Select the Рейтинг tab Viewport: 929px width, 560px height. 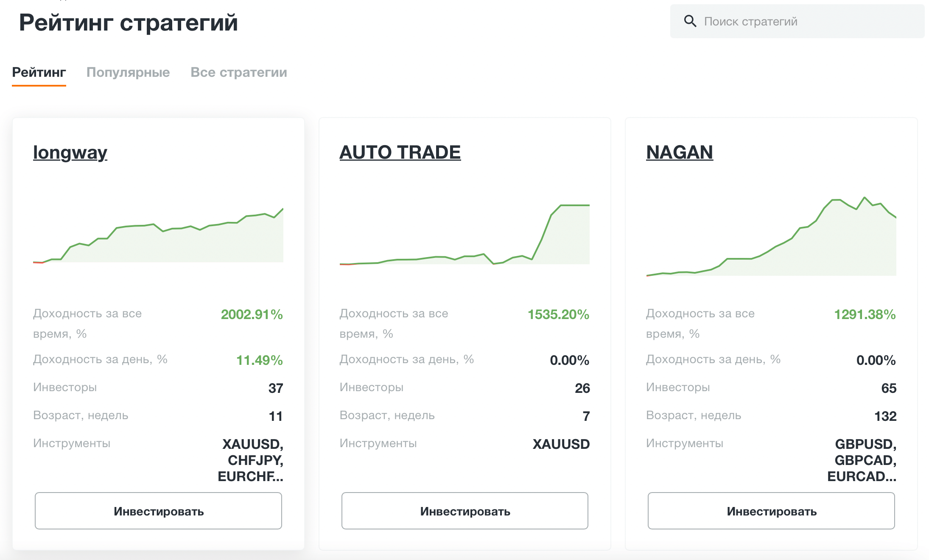pyautogui.click(x=39, y=73)
